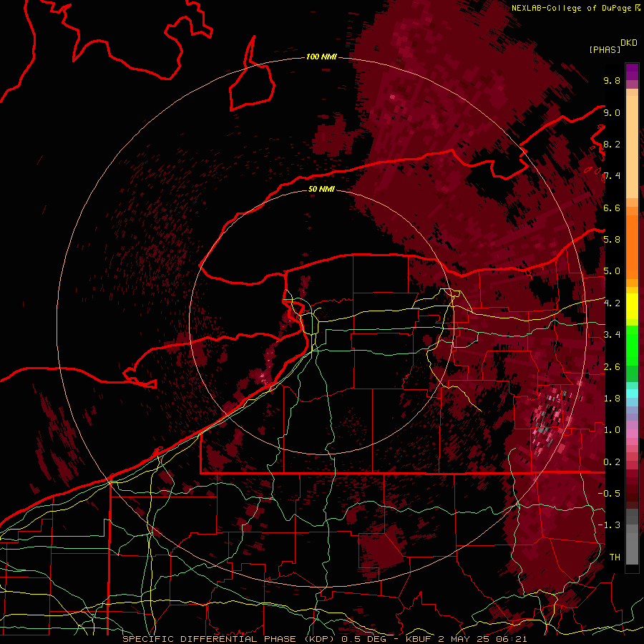Click the -1.3 legend value
Screen dimensions: 644x644
(x=609, y=525)
